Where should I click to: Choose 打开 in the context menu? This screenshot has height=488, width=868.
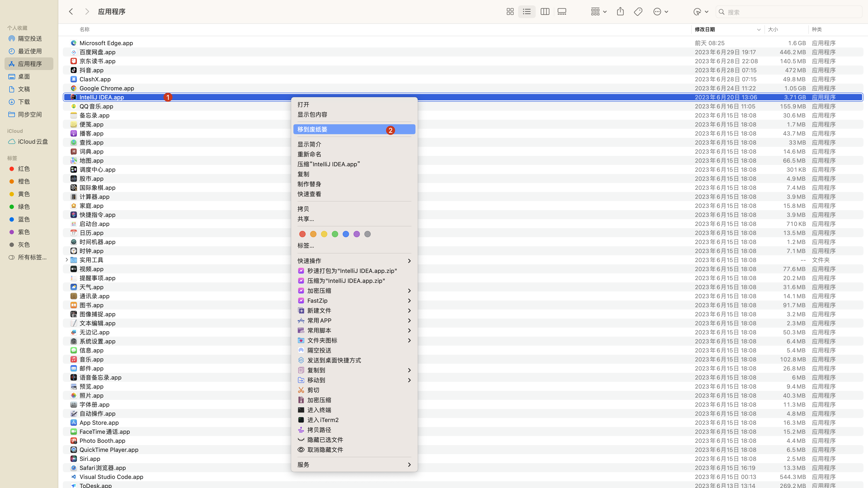pyautogui.click(x=354, y=104)
